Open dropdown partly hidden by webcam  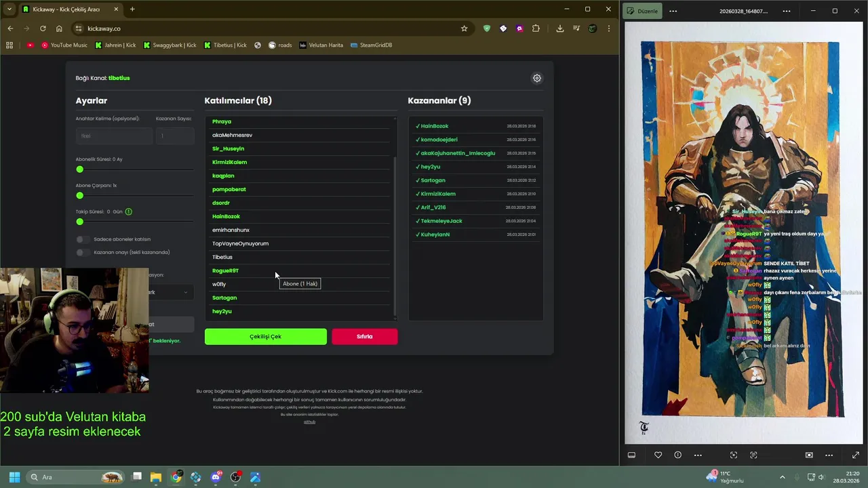click(171, 292)
